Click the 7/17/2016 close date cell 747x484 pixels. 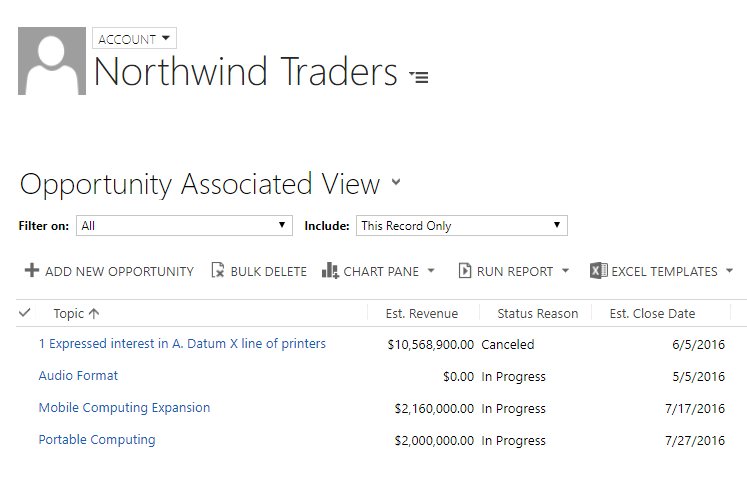pos(695,409)
